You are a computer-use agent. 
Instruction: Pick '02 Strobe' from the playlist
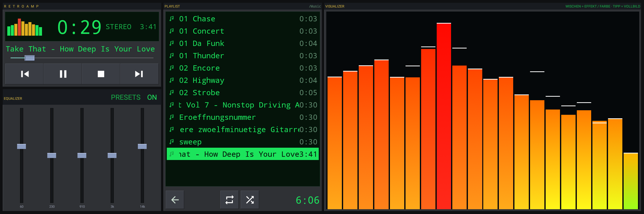(x=243, y=93)
